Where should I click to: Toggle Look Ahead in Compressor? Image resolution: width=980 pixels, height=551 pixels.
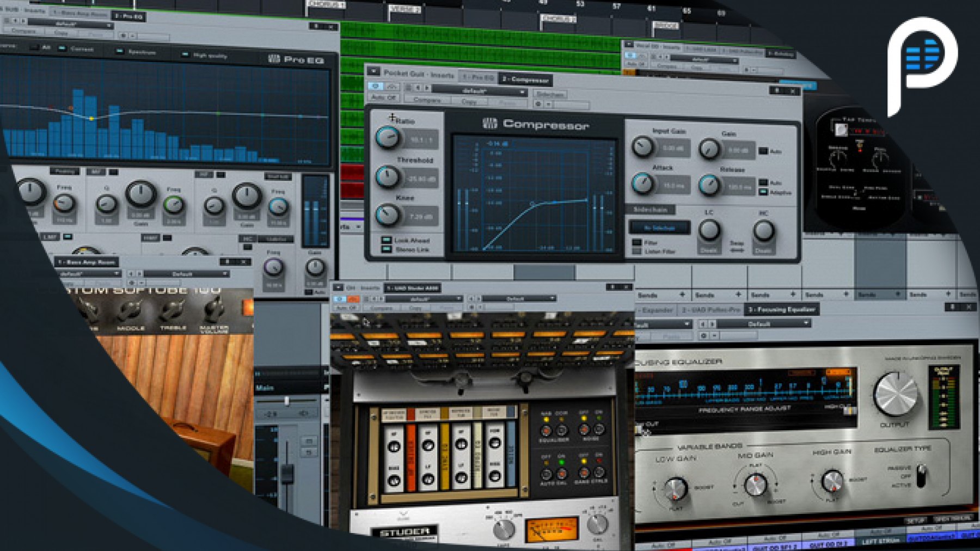pos(386,240)
